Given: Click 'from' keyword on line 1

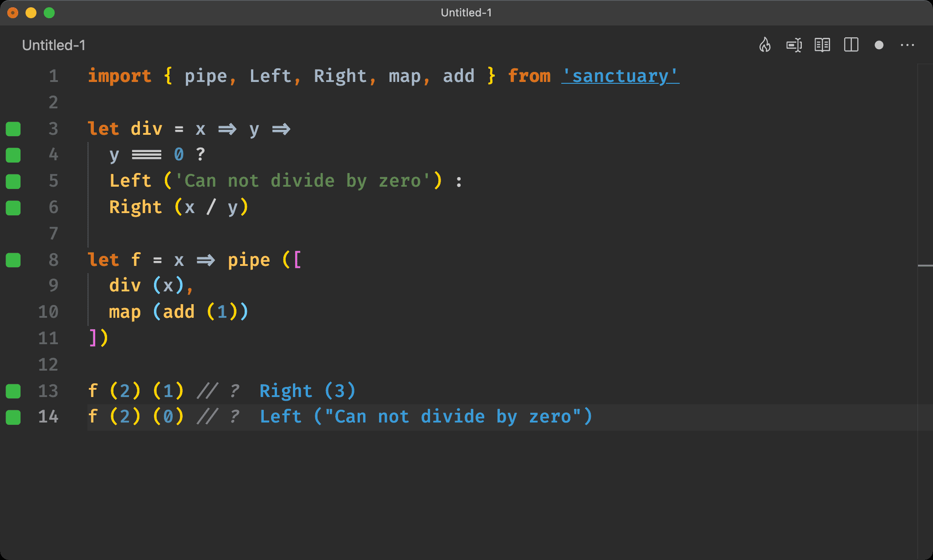Looking at the screenshot, I should point(529,76).
